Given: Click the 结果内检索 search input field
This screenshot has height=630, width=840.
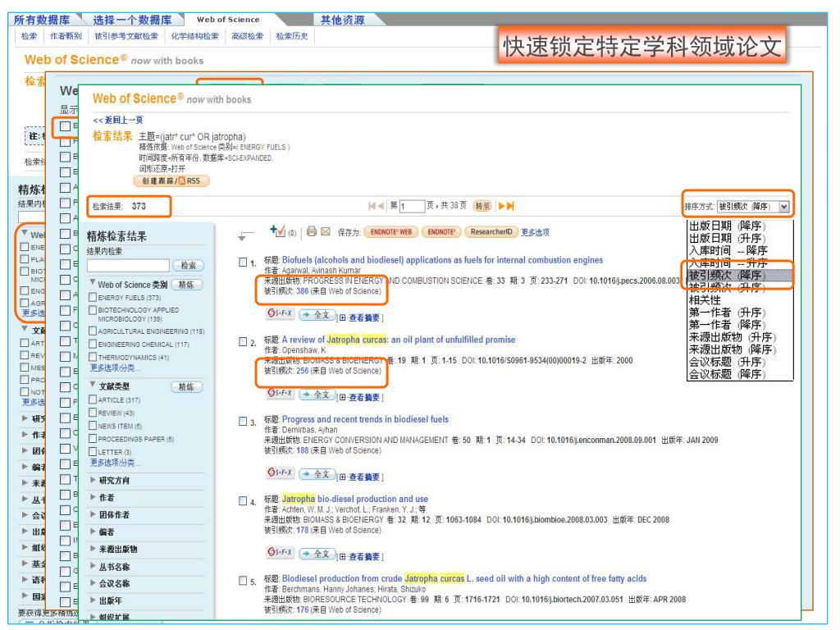Looking at the screenshot, I should (x=128, y=265).
